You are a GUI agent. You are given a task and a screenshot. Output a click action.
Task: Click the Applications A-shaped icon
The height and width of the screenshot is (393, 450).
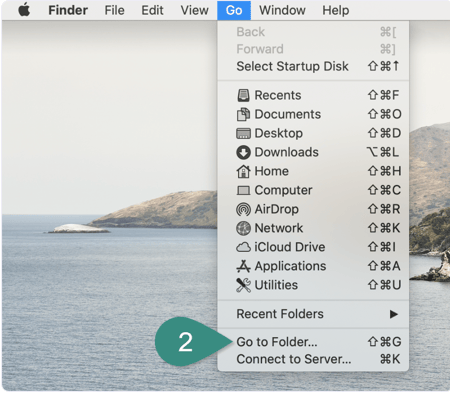[243, 266]
